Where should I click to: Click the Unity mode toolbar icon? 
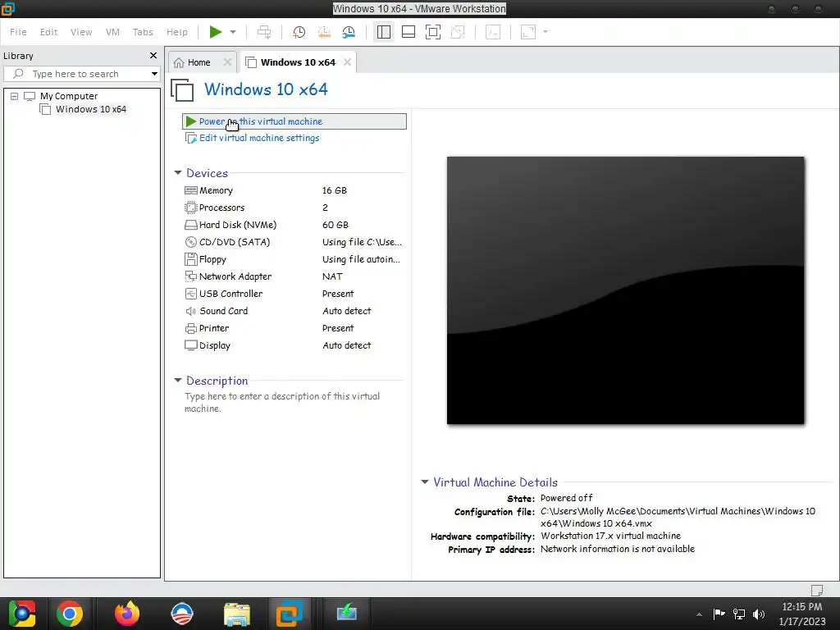point(458,32)
